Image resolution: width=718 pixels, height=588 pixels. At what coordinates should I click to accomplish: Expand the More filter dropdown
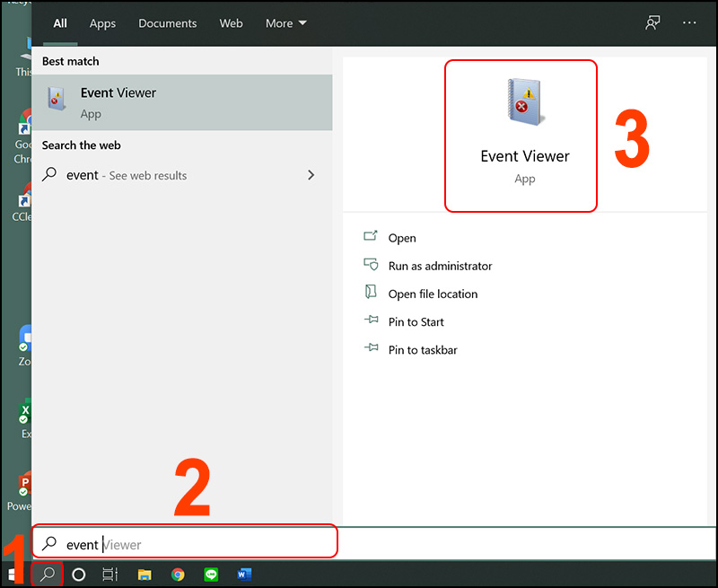coord(285,23)
